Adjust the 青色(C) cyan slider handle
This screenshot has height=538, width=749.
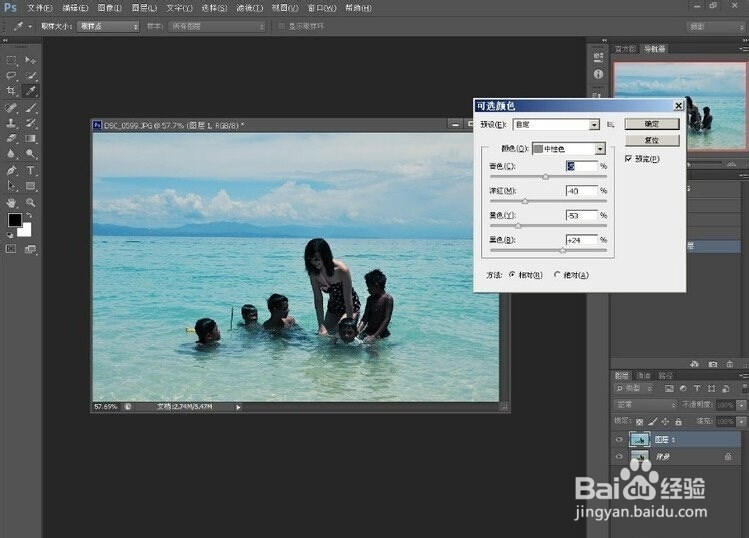[x=546, y=177]
